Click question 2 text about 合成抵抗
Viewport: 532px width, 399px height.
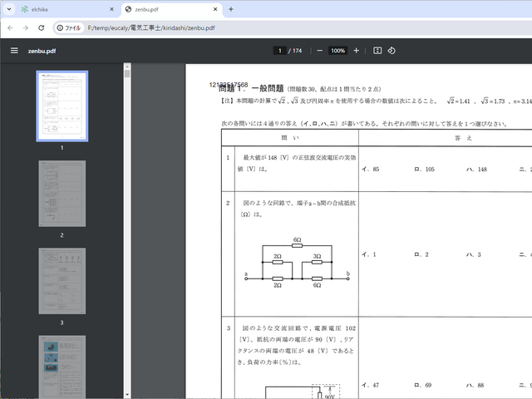pos(298,209)
